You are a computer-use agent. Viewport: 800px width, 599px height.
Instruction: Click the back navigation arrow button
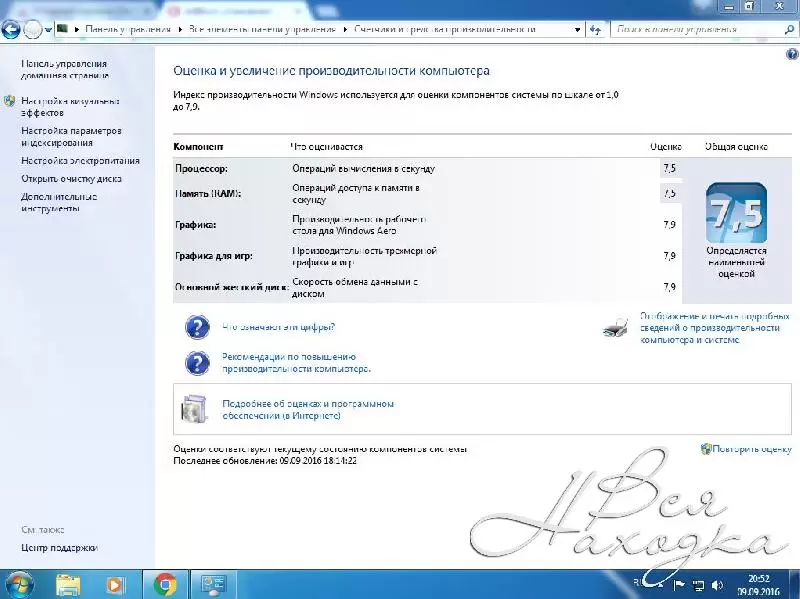(12, 30)
